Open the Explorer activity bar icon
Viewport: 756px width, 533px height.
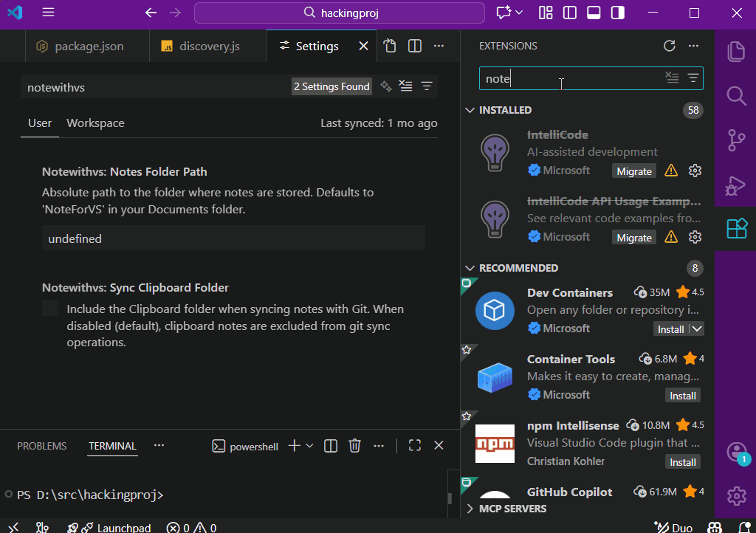click(x=736, y=52)
